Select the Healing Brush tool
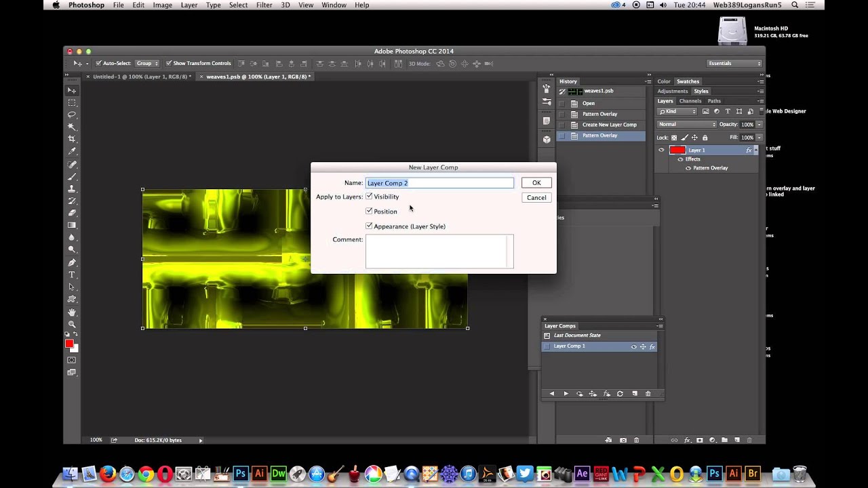 pyautogui.click(x=72, y=164)
